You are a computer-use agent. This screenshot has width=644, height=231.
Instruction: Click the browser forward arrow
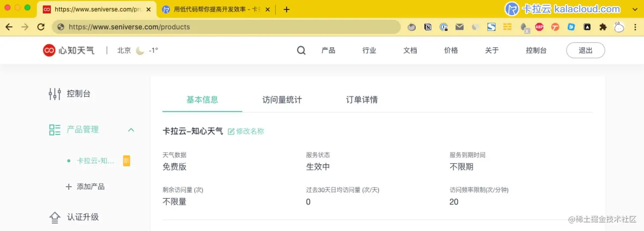[x=25, y=27]
